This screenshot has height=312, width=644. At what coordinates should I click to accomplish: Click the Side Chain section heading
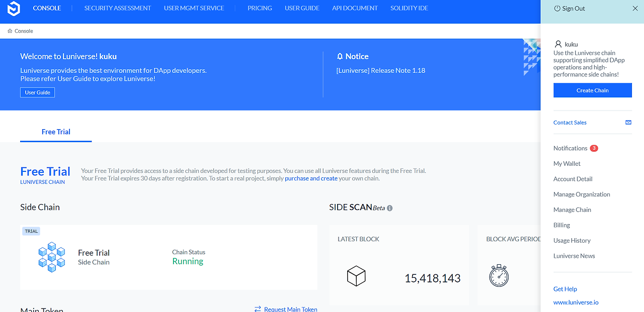(40, 207)
